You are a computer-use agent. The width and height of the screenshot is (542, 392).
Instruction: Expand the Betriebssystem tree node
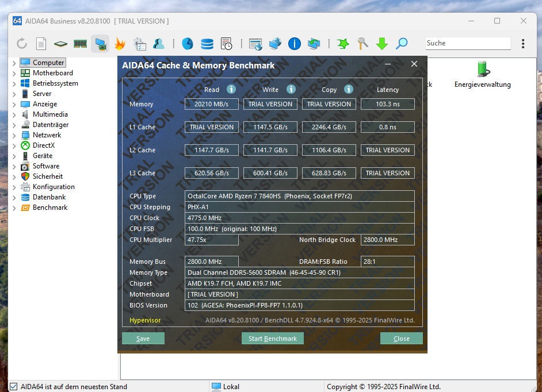[14, 84]
